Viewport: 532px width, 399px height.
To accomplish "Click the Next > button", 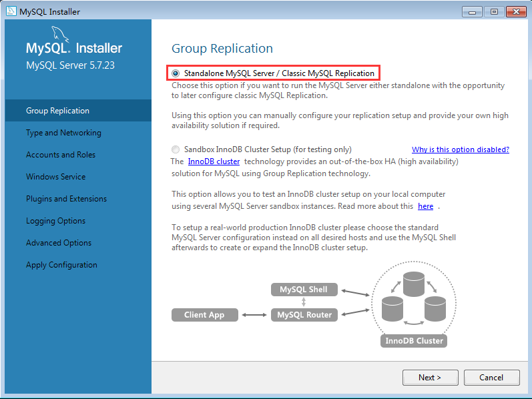I will [431, 377].
